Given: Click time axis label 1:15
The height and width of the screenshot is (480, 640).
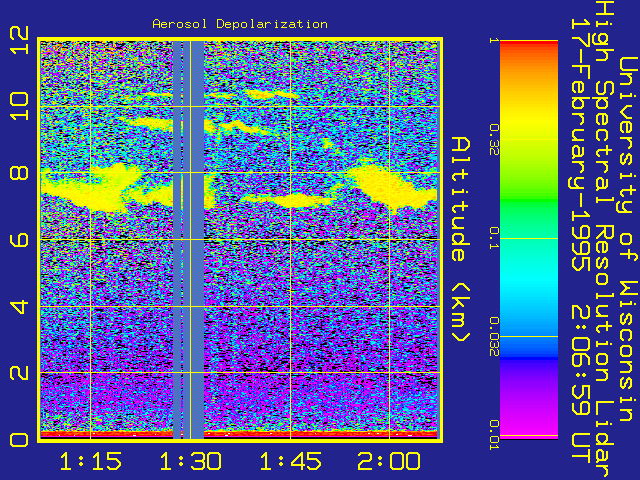Looking at the screenshot, I should pos(90,461).
